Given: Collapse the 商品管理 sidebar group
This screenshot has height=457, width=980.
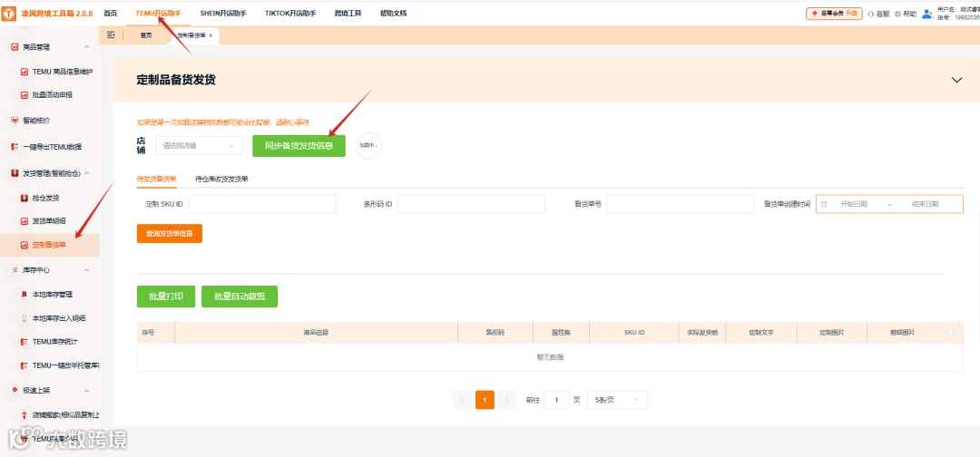Looking at the screenshot, I should pos(87,47).
